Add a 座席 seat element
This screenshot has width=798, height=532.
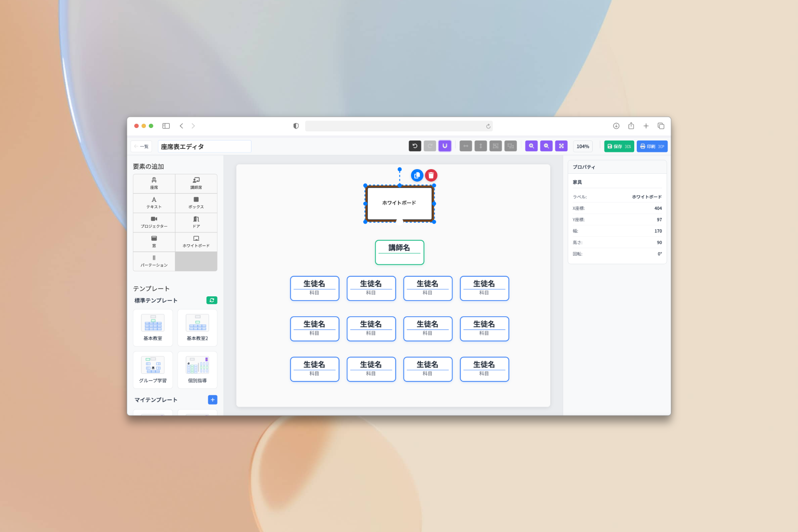click(x=154, y=183)
